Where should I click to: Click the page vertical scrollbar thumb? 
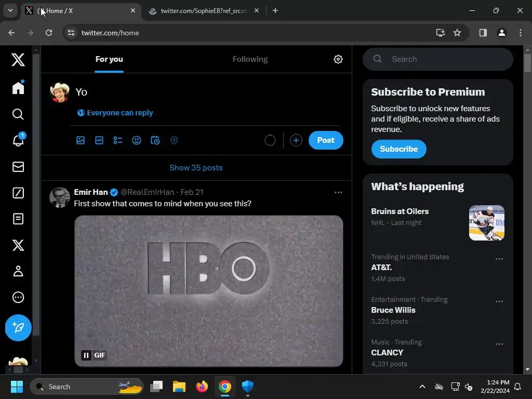527,63
